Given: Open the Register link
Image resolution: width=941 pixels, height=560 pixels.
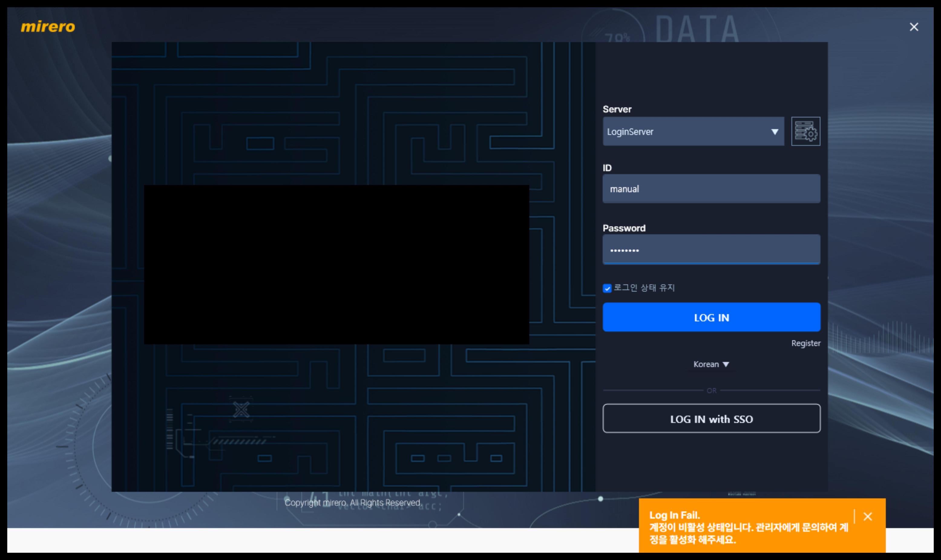Looking at the screenshot, I should pyautogui.click(x=805, y=343).
